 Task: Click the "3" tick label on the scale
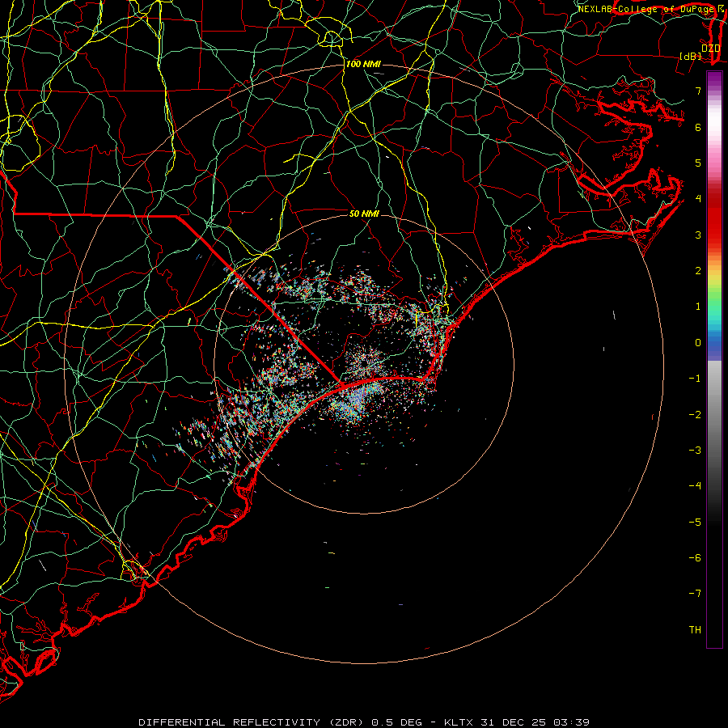tap(698, 235)
